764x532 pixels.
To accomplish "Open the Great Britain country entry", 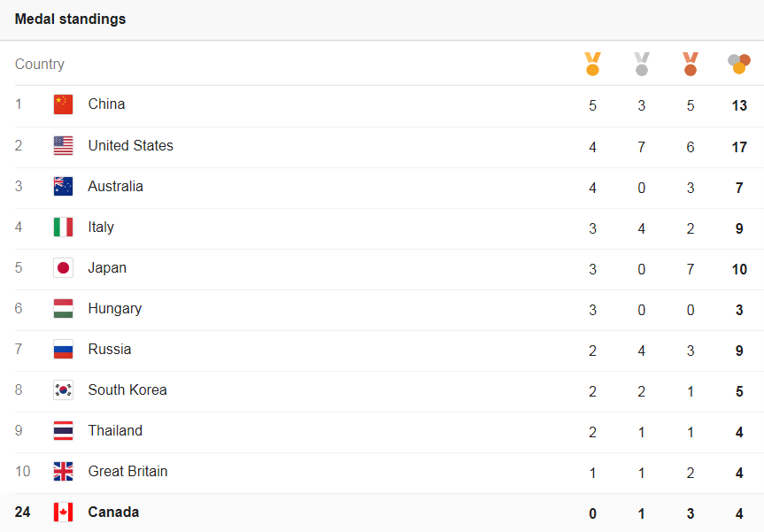I will pos(127,472).
